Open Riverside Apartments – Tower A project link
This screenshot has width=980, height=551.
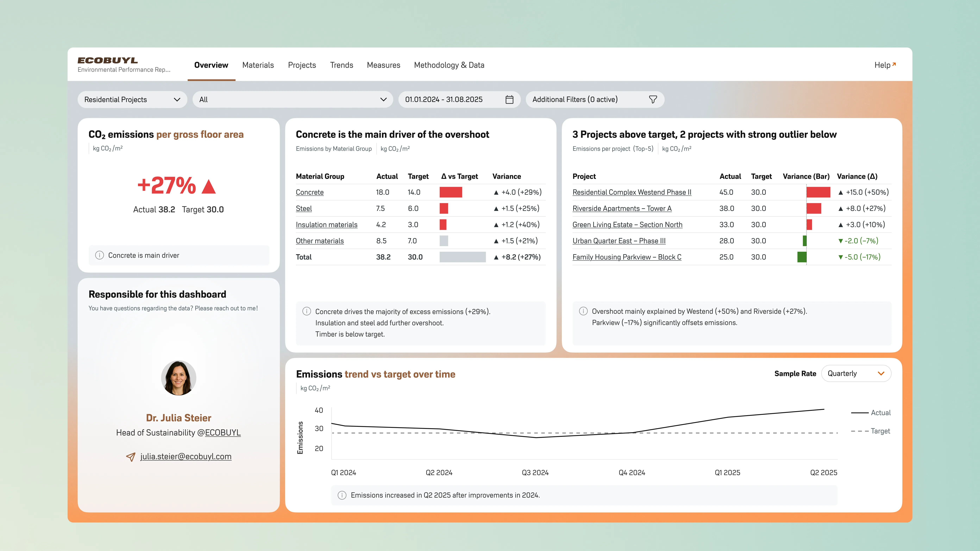point(622,208)
